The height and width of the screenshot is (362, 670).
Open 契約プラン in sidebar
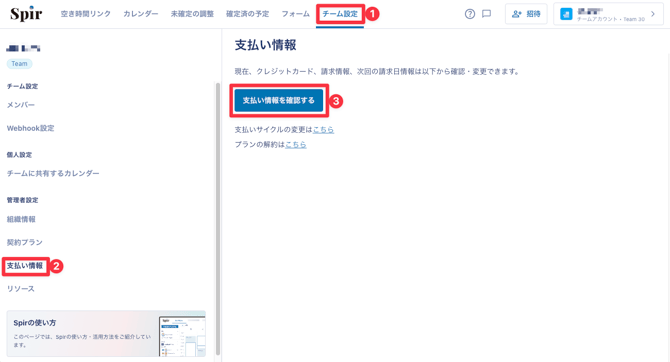24,242
